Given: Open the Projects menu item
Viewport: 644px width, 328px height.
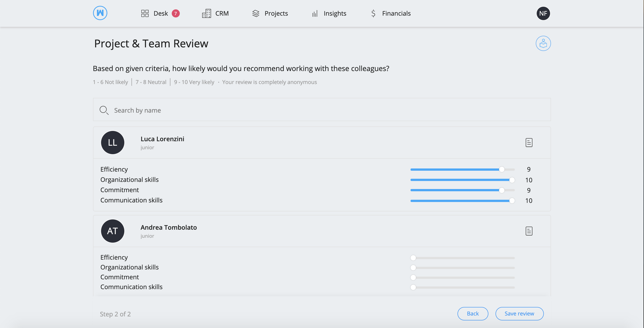Looking at the screenshot, I should pyautogui.click(x=270, y=13).
